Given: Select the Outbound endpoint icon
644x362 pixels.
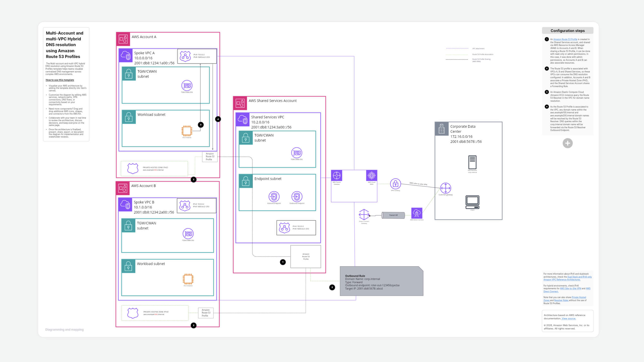Looking at the screenshot, I should point(297,196).
